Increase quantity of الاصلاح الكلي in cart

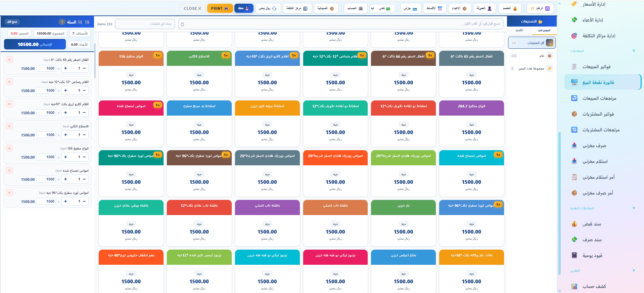[x=65, y=135]
